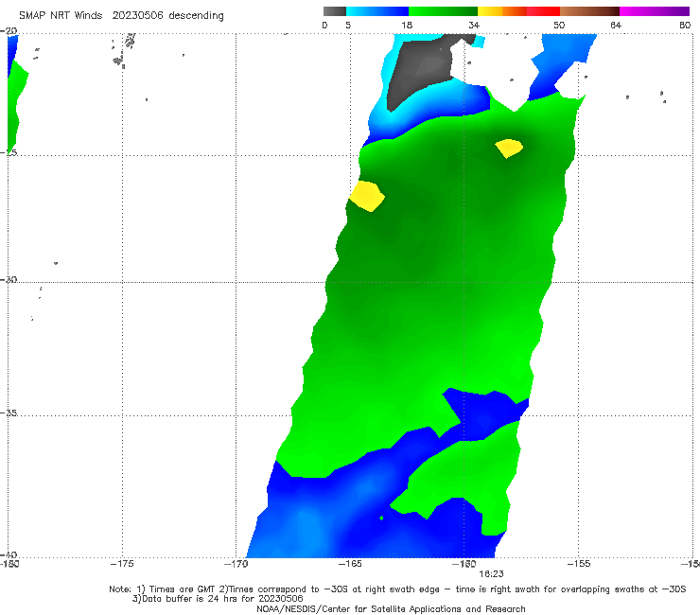The height and width of the screenshot is (615, 700).
Task: Click the longitude label '-170'
Action: coord(236,564)
